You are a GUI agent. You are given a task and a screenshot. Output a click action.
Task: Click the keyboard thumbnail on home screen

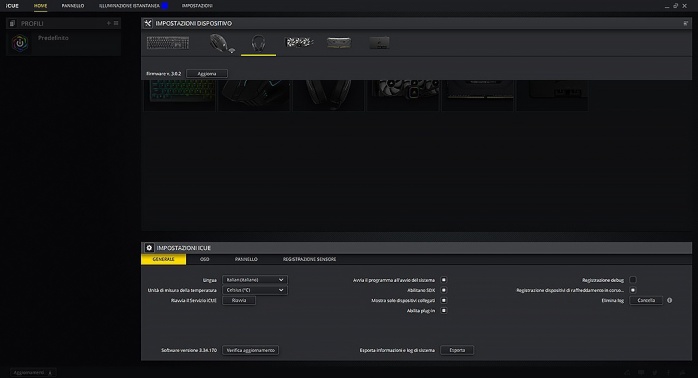coord(180,95)
